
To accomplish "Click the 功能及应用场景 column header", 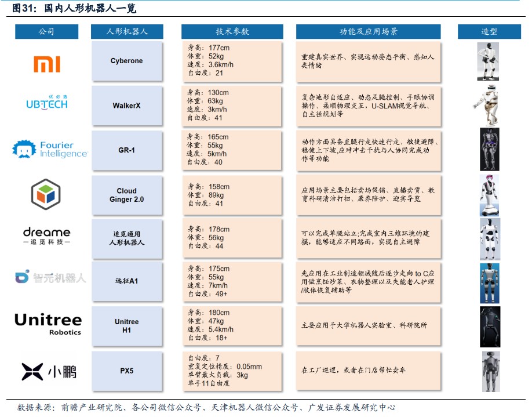I will (368, 32).
